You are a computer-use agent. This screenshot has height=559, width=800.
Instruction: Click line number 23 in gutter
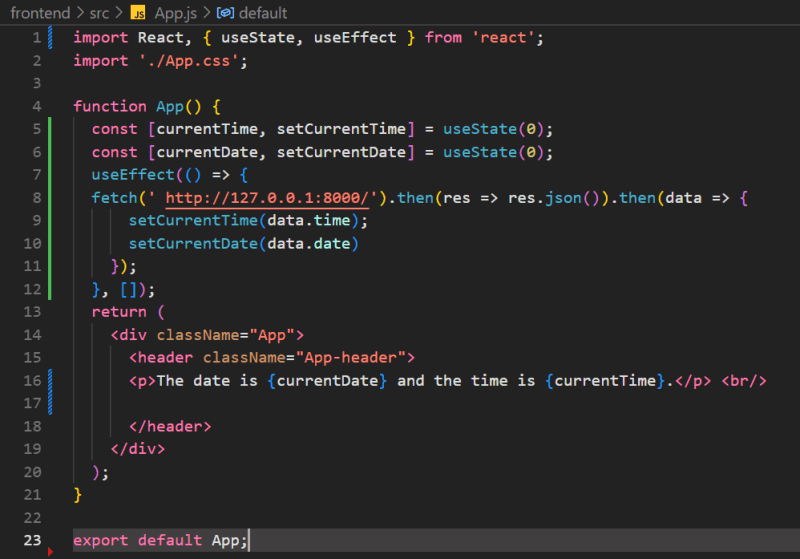pyautogui.click(x=32, y=540)
